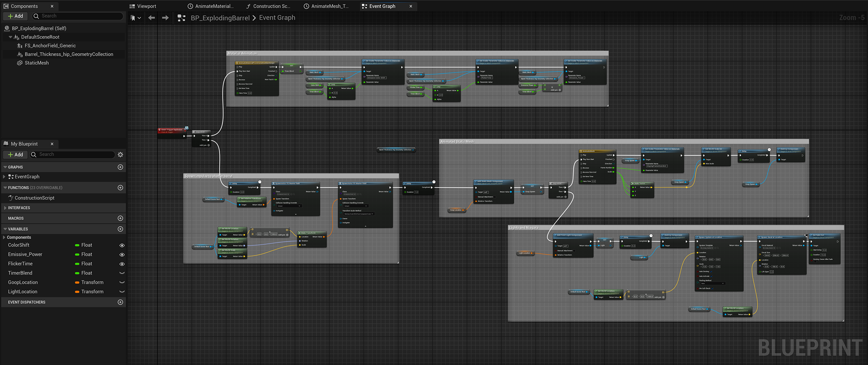Click Add button in My Blueprint panel
This screenshot has height=365, width=868.
tap(15, 155)
